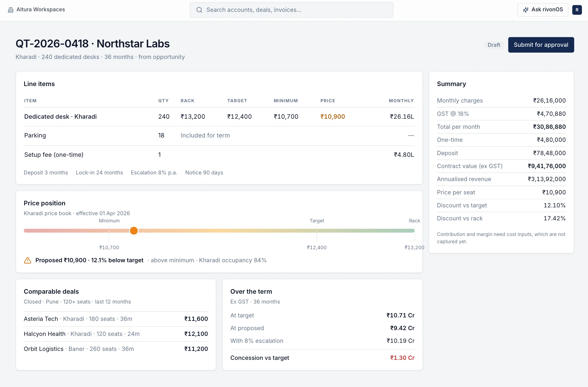Image resolution: width=588 pixels, height=387 pixels.
Task: Click the price position gradient bar
Action: pos(219,230)
